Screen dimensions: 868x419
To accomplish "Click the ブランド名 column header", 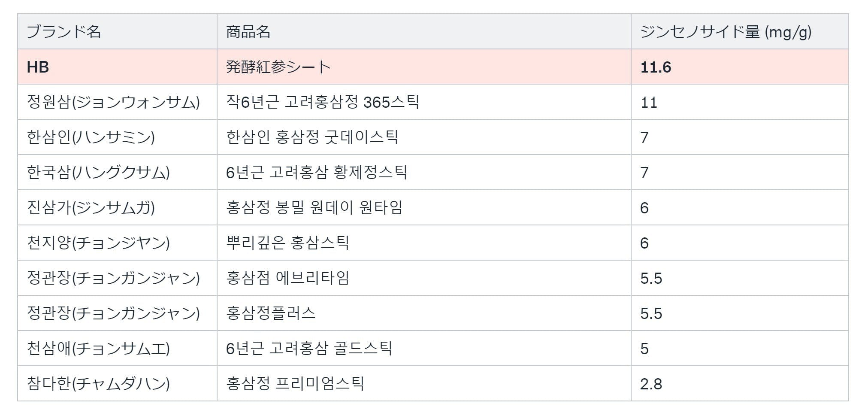I will coord(64,32).
